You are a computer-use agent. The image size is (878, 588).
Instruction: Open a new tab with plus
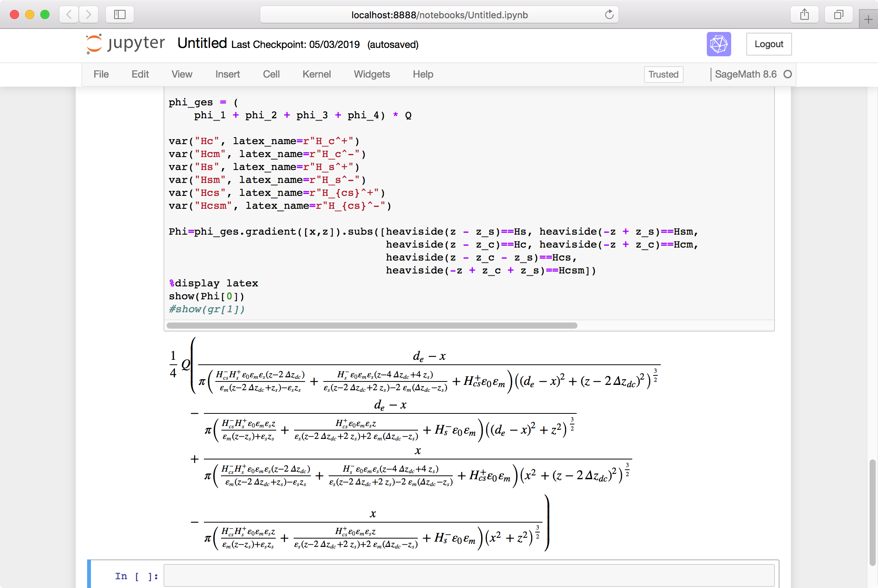(868, 19)
